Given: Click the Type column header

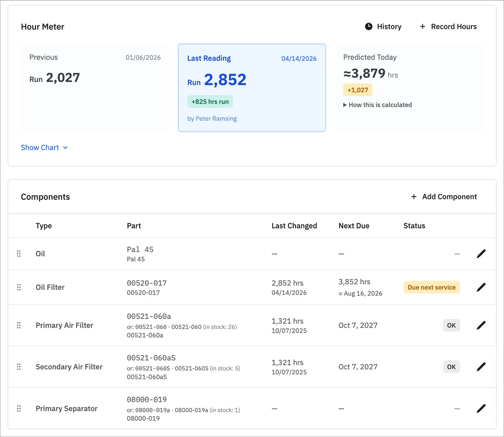Looking at the screenshot, I should pyautogui.click(x=44, y=226).
